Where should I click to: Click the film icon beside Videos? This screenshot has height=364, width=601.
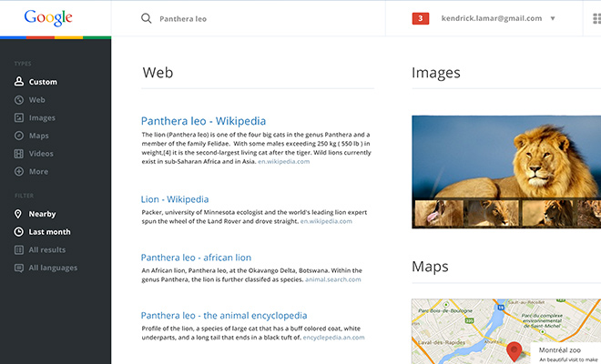tap(19, 154)
